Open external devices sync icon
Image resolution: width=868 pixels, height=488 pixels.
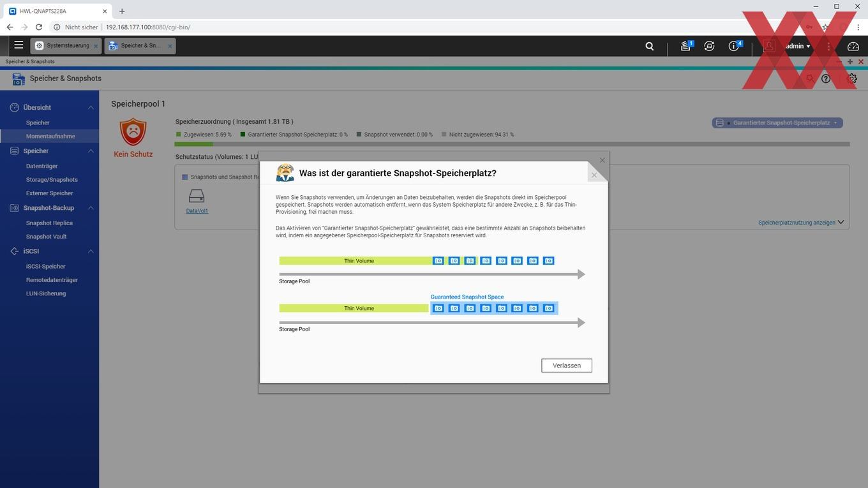click(x=709, y=46)
